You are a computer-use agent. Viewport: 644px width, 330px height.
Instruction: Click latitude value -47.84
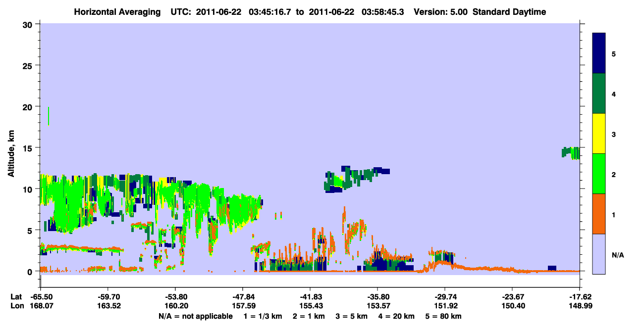(x=242, y=297)
